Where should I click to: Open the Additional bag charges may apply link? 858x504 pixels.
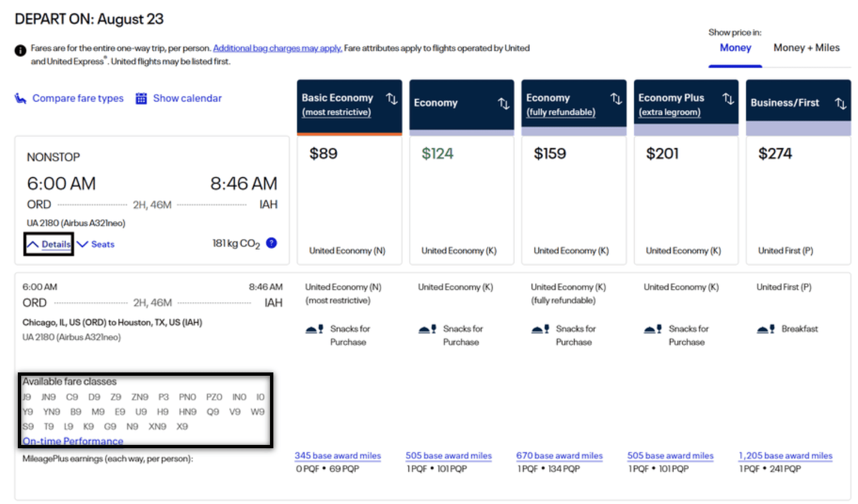tap(277, 48)
